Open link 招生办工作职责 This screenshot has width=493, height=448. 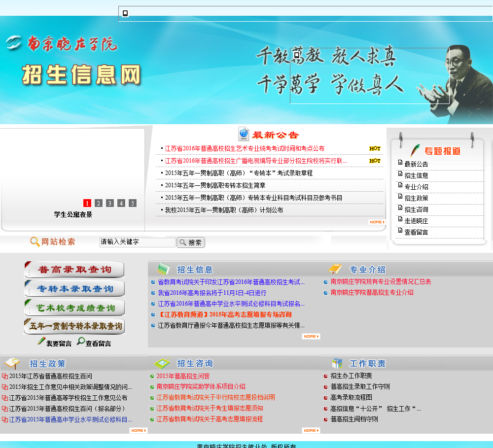[x=351, y=376]
